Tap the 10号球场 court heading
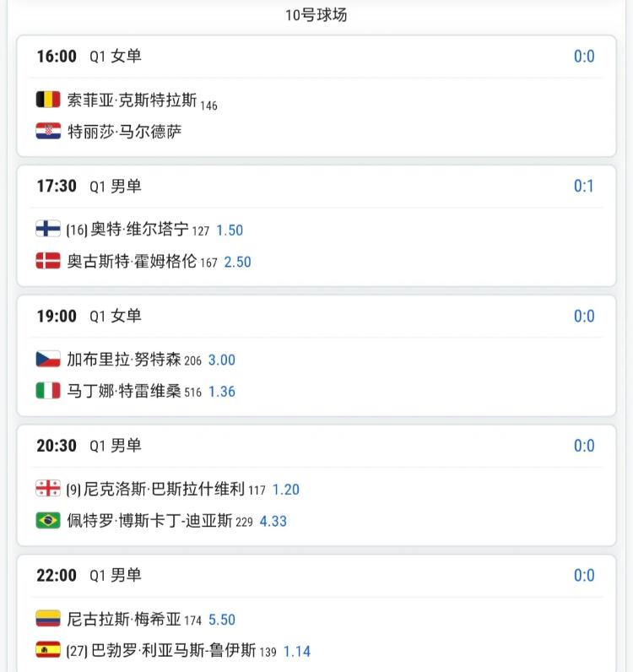Image resolution: width=633 pixels, height=672 pixels. pyautogui.click(x=316, y=15)
